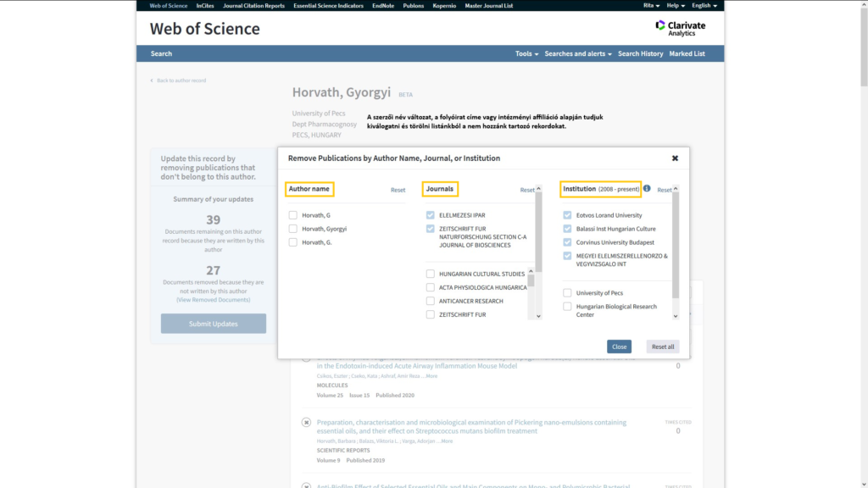Click the Horvath, Gyorgyi author heading

coord(342,92)
